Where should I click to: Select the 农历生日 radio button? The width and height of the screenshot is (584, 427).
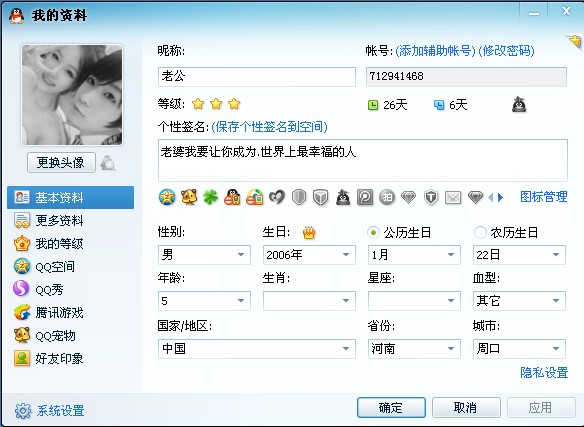click(480, 233)
